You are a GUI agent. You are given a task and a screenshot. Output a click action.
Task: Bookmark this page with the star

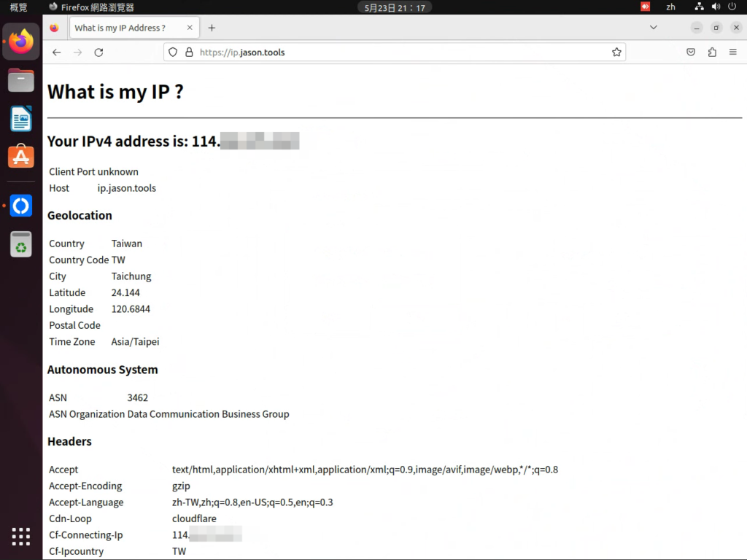pyautogui.click(x=616, y=52)
